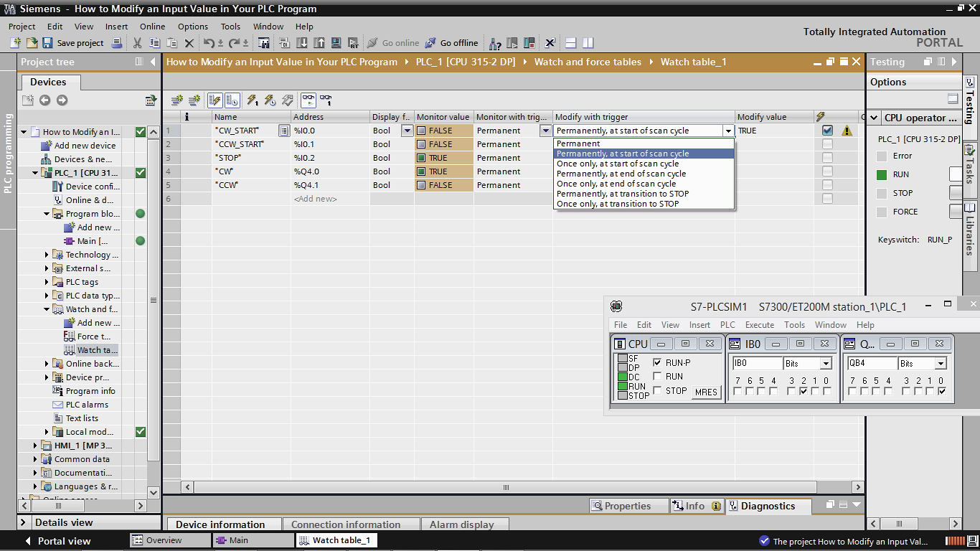Open the IB0 Bits format dropdown in PLCSIM
980x551 pixels.
click(x=826, y=364)
